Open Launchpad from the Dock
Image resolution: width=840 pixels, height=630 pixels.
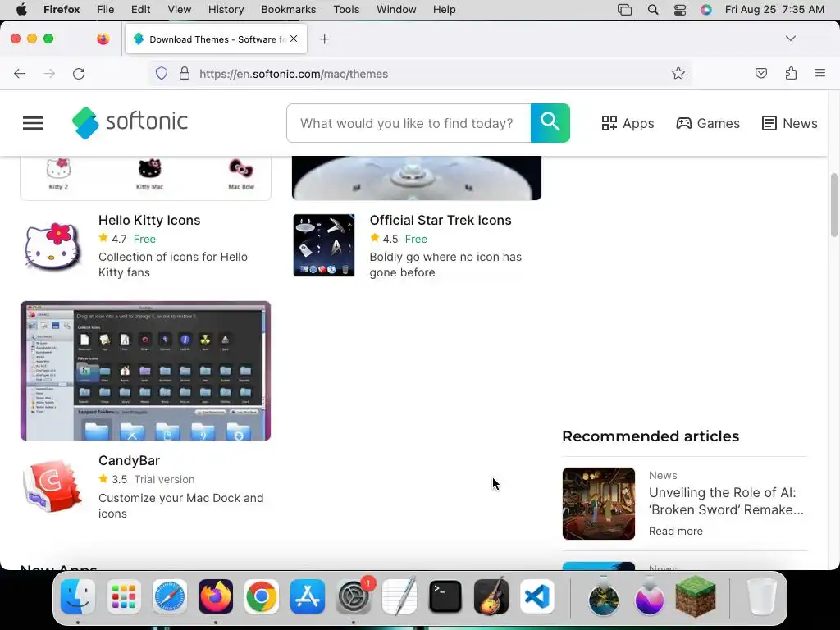(x=124, y=596)
